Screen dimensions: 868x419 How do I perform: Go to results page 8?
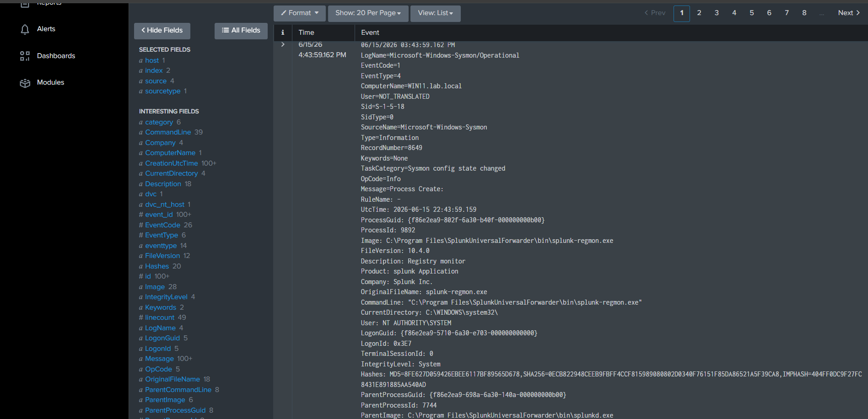[x=804, y=13]
